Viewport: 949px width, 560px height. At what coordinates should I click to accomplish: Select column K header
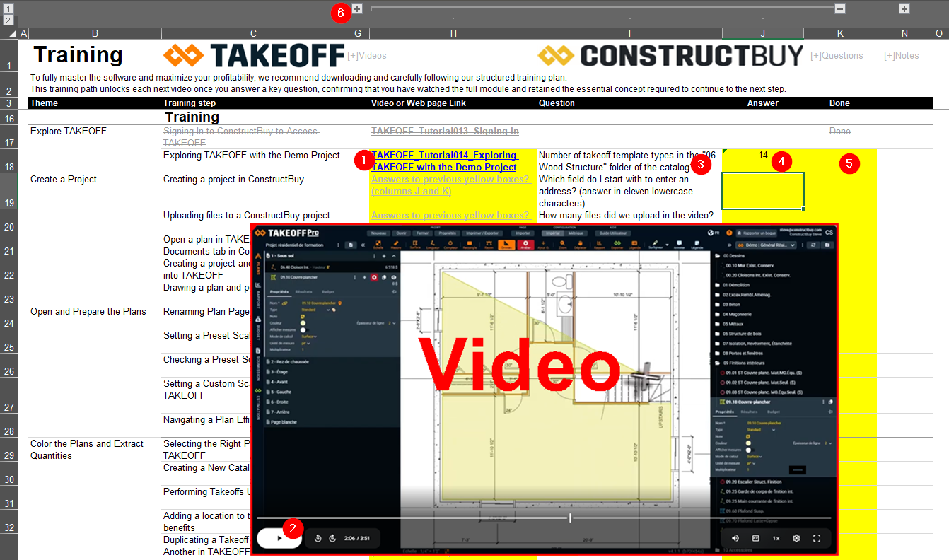pyautogui.click(x=840, y=33)
